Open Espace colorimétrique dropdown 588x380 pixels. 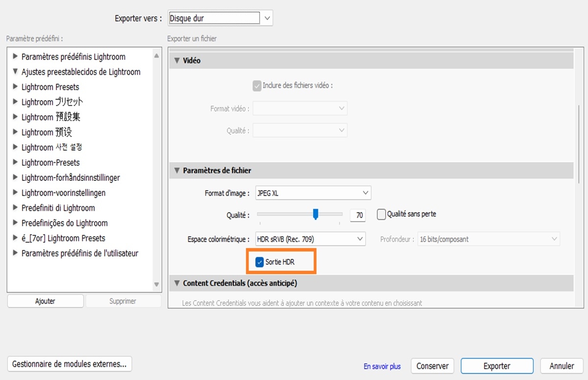tap(311, 239)
